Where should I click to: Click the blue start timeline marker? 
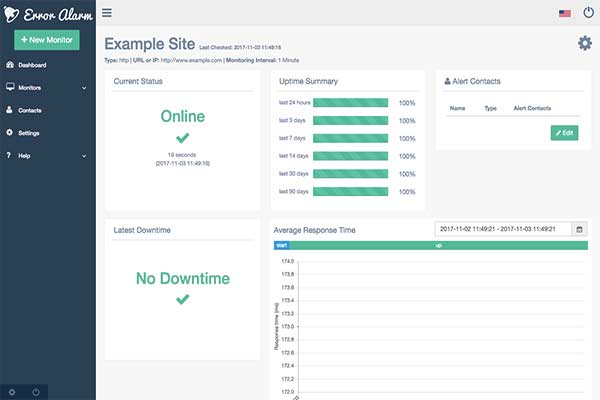click(282, 245)
